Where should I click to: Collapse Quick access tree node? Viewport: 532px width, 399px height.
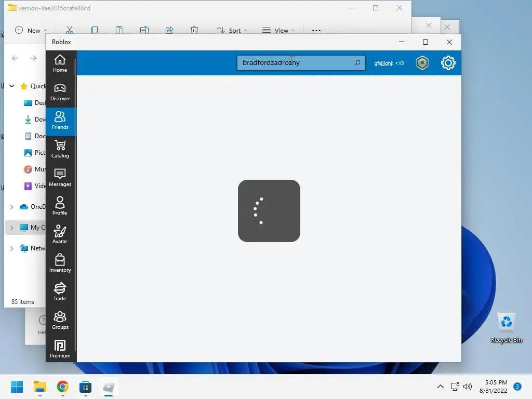coord(12,86)
